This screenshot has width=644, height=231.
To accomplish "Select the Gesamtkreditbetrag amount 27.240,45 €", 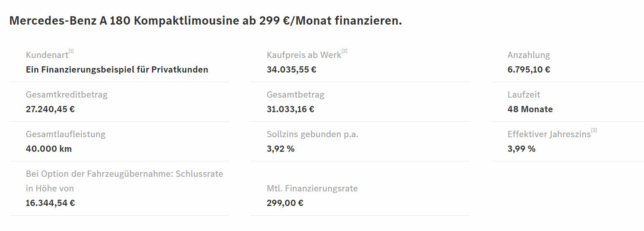I will tap(50, 109).
